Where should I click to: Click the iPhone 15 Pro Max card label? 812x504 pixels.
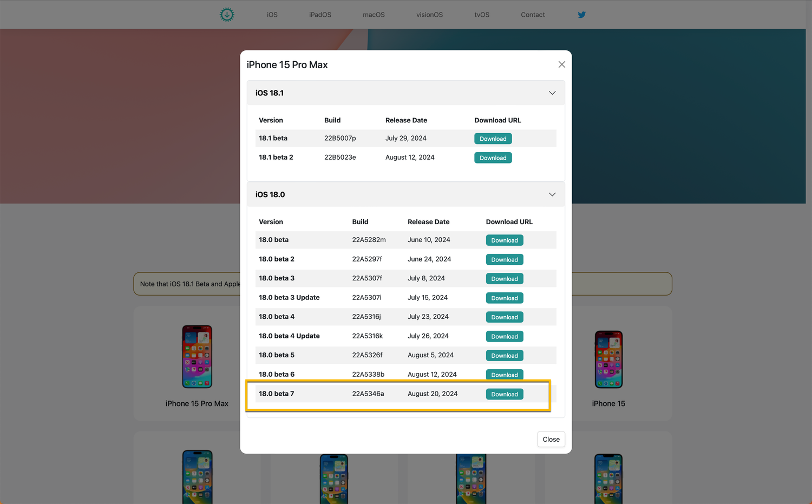click(x=197, y=403)
